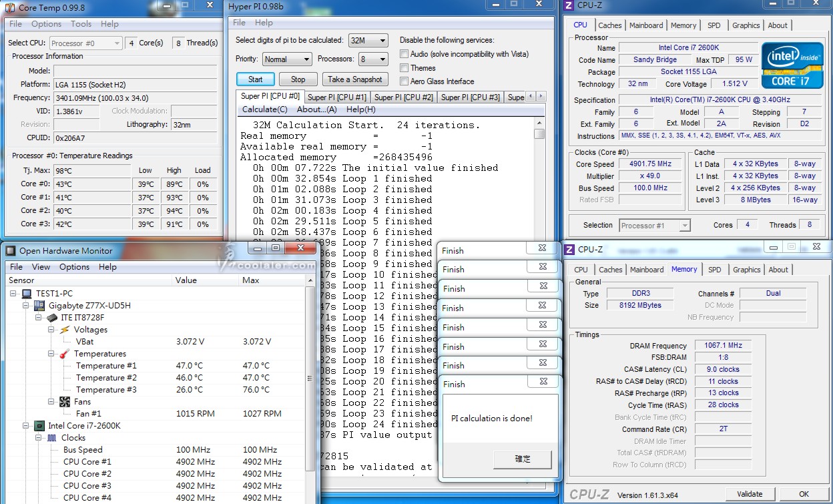Click the Core Temp title bar icon
The image size is (833, 504).
click(x=10, y=7)
